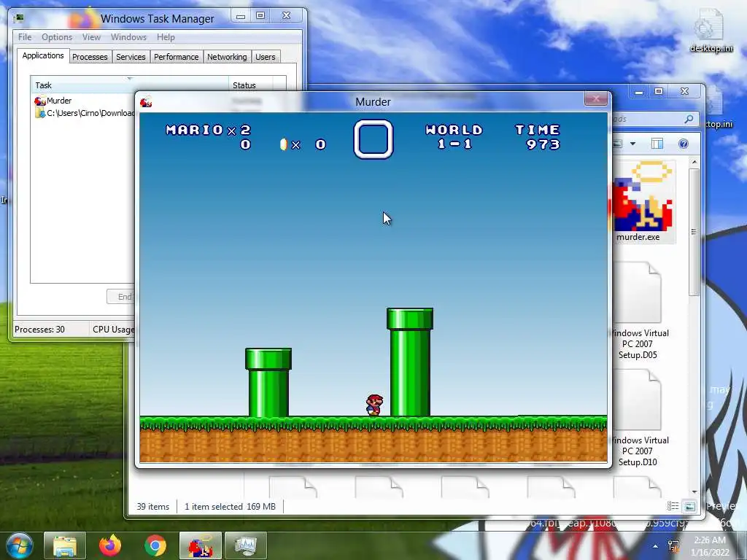This screenshot has width=747, height=560.
Task: Switch to the Applications tab
Action: click(x=43, y=55)
